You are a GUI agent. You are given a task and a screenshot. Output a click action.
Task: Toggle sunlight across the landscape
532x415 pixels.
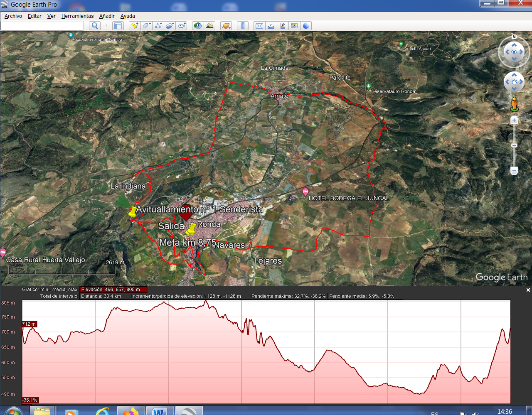point(209,26)
